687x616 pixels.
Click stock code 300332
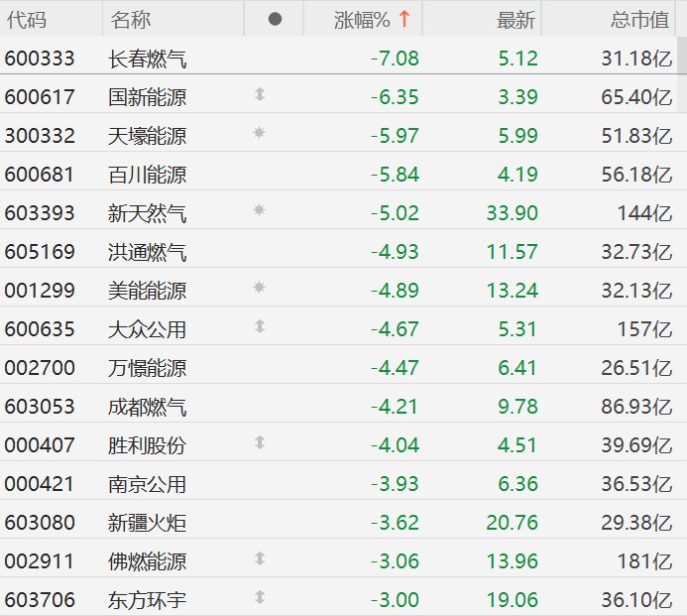click(40, 136)
